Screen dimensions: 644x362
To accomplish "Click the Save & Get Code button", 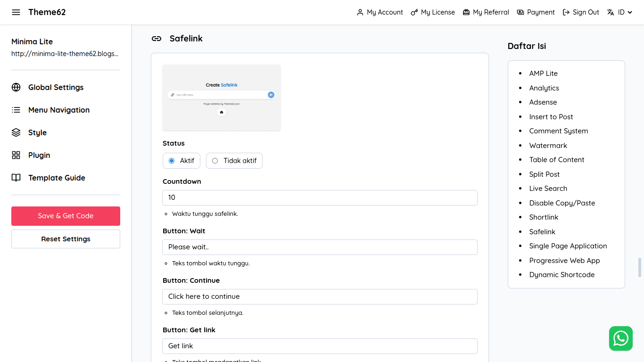I will [66, 216].
